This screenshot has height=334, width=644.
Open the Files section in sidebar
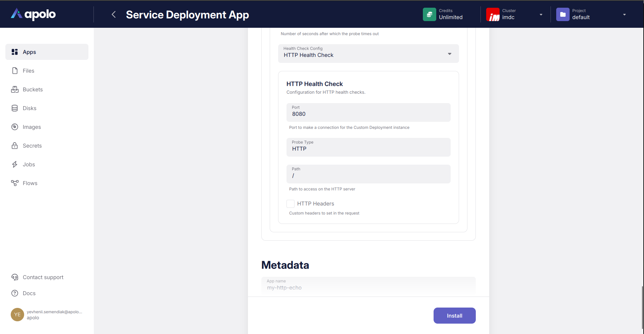28,71
